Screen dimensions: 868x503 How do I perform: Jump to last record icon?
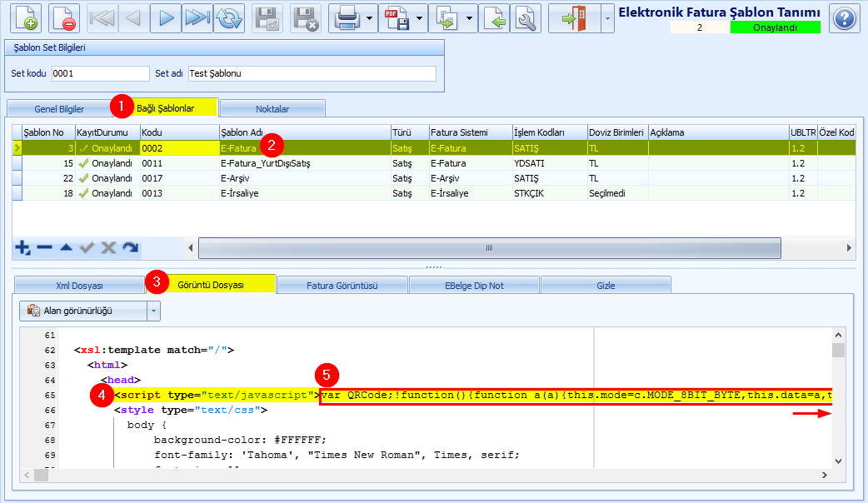[x=197, y=18]
